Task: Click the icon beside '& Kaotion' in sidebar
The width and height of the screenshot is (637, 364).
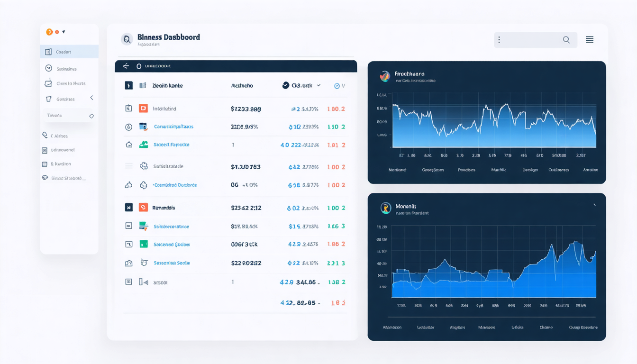Action: click(x=45, y=164)
